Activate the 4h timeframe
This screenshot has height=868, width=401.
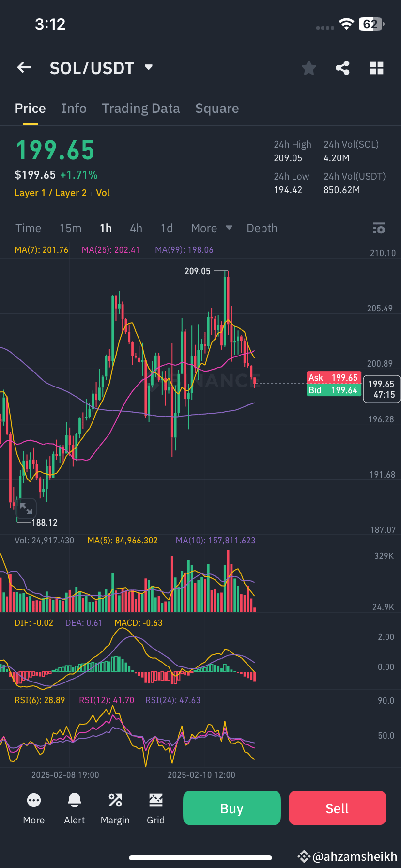click(x=136, y=228)
